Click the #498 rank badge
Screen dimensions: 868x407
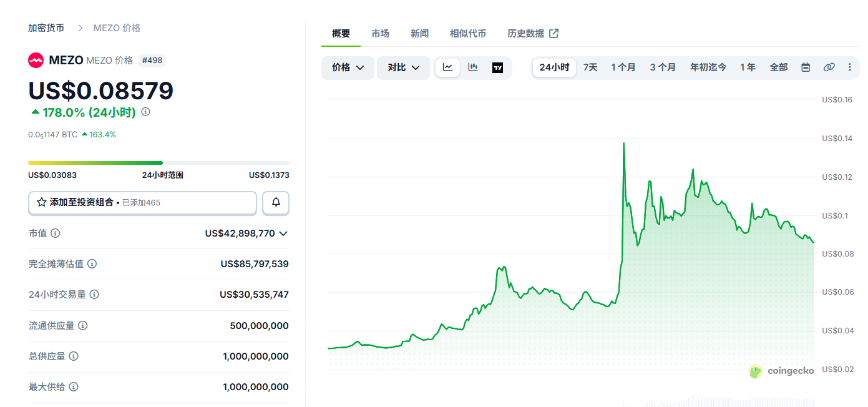(x=152, y=61)
